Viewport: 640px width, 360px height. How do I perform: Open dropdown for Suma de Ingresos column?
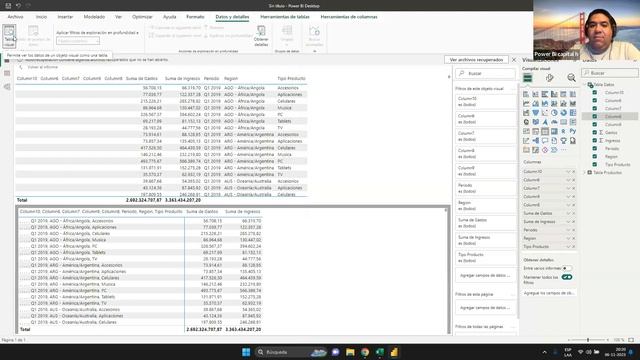[x=568, y=222]
